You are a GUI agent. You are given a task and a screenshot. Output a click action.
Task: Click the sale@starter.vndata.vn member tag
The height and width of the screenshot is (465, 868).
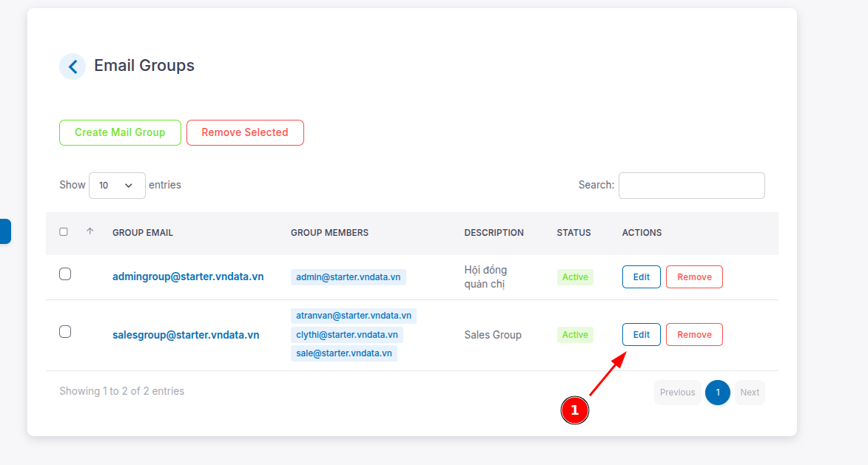click(x=344, y=353)
